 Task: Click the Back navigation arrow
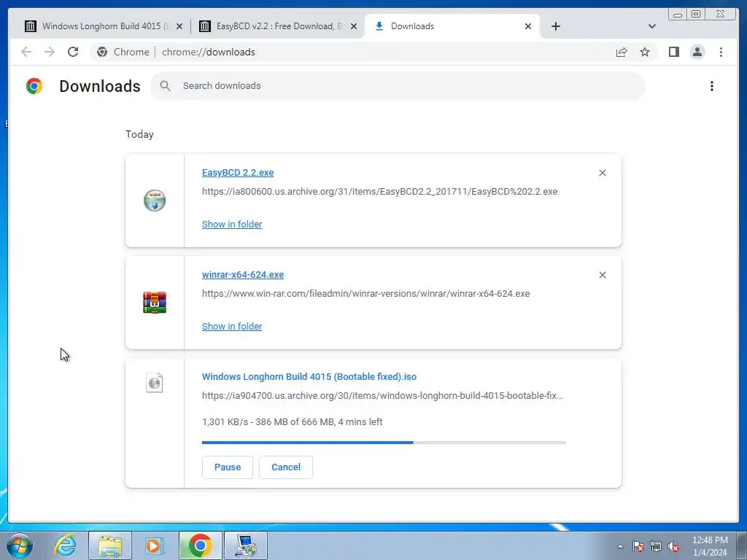click(x=26, y=52)
